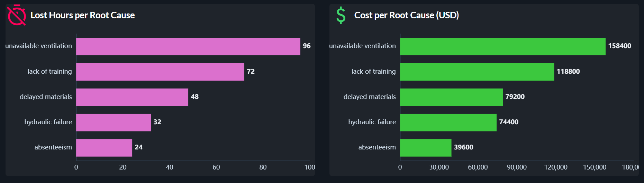Click axis tick 80 in Lost Hours chart
This screenshot has width=644, height=183.
click(x=263, y=167)
